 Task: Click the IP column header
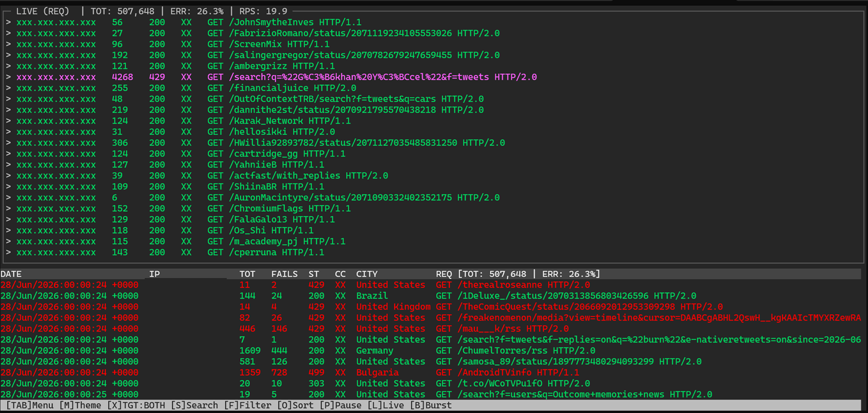coord(155,274)
